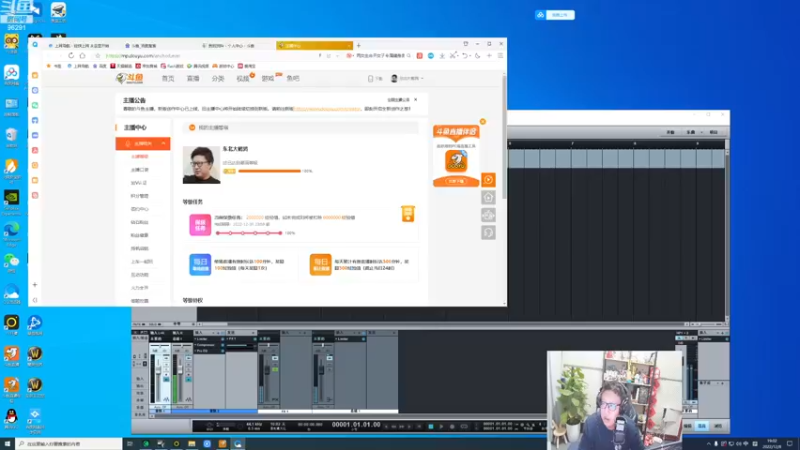The width and height of the screenshot is (800, 450).
Task: Bookmark page with the address bar star
Action: tap(97, 56)
